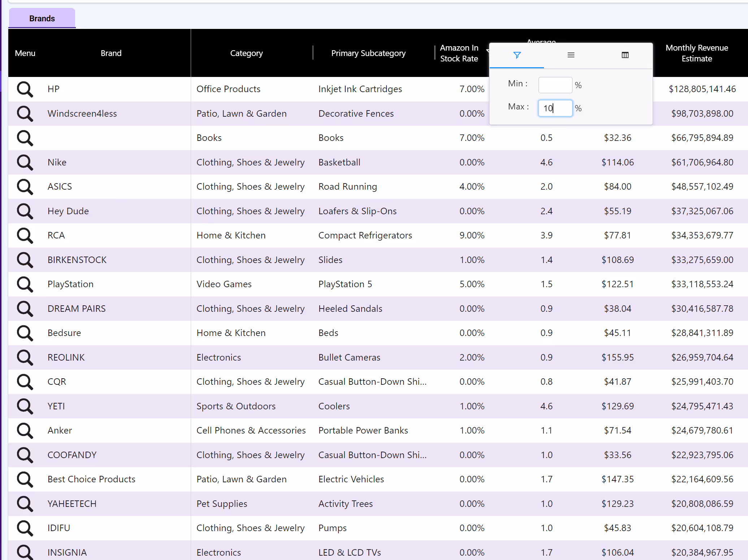
Task: Click the $32.36 price in Books row
Action: click(617, 138)
